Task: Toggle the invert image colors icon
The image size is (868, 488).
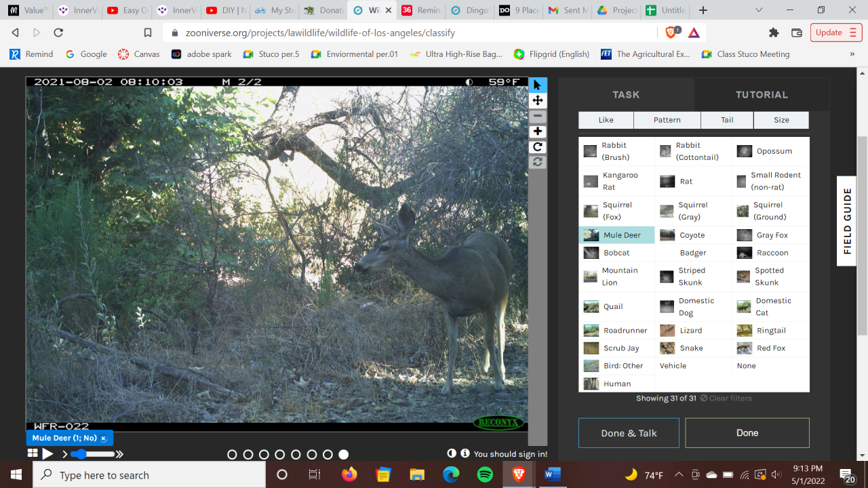Action: point(452,453)
